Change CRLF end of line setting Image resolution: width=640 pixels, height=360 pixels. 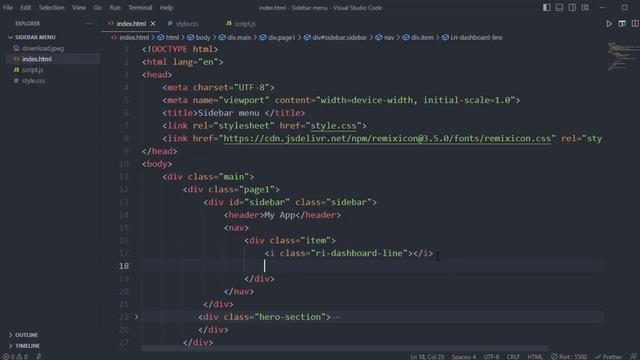coord(513,356)
